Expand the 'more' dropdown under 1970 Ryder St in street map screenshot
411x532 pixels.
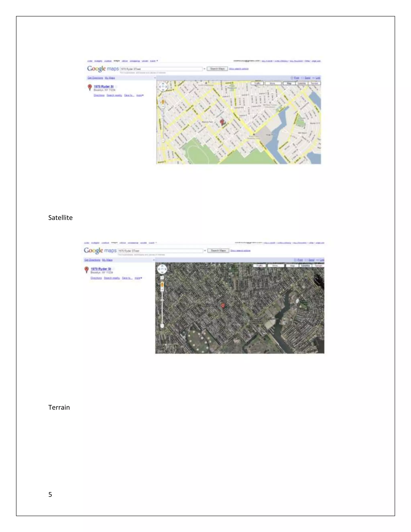pyautogui.click(x=140, y=95)
